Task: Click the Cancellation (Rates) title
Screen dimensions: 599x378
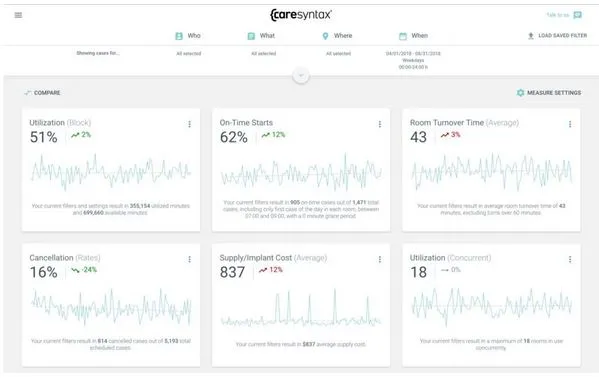Action: click(x=65, y=258)
